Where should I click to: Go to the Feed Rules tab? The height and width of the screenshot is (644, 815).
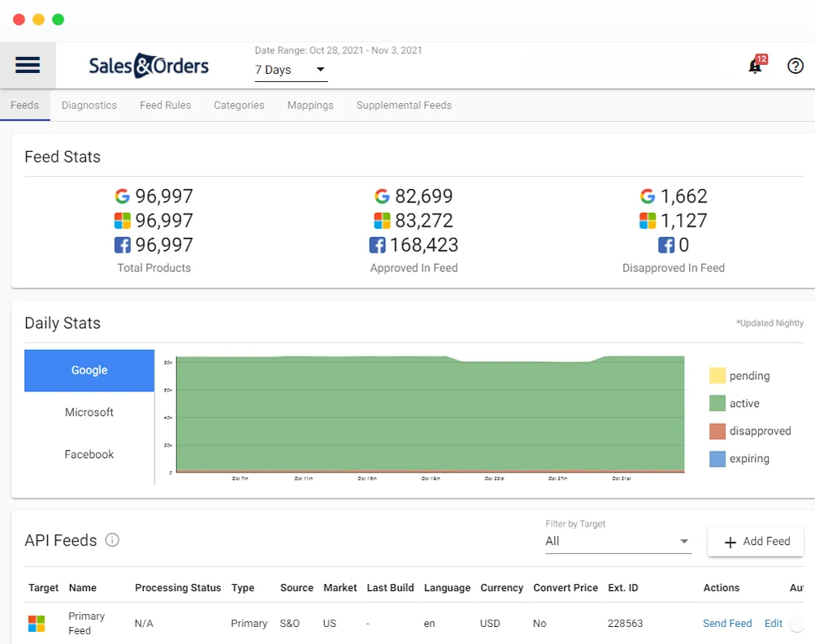tap(165, 105)
